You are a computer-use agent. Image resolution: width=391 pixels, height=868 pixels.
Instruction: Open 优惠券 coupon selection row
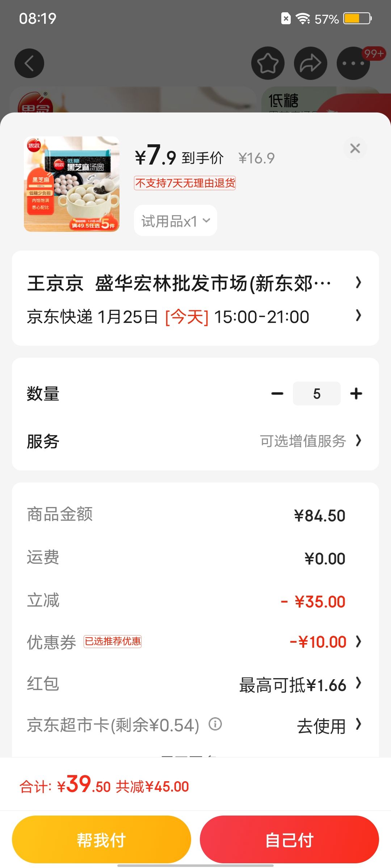tap(195, 642)
